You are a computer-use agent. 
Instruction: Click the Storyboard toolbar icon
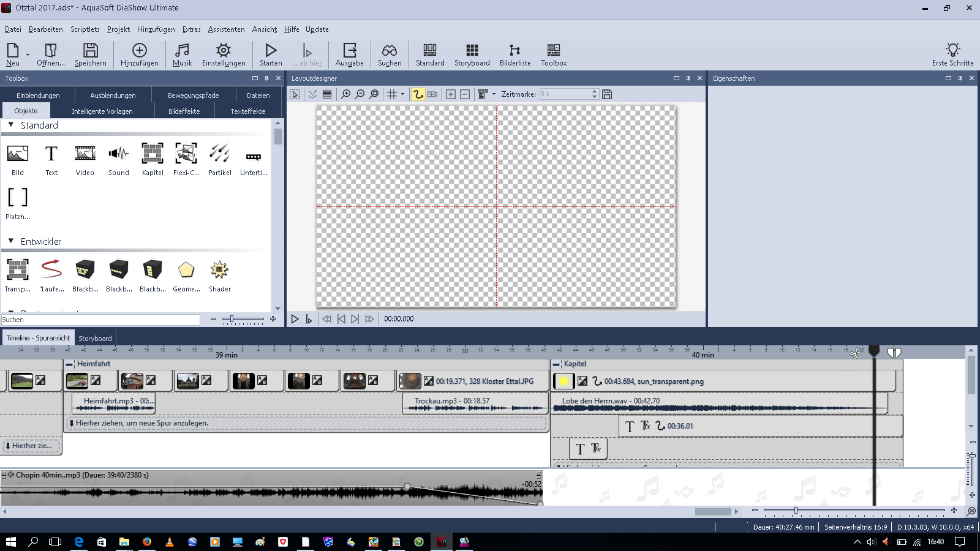(472, 54)
